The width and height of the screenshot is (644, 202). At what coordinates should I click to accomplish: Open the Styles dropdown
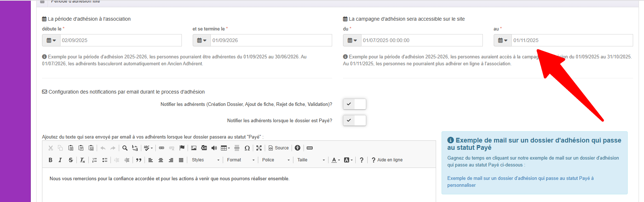click(205, 160)
